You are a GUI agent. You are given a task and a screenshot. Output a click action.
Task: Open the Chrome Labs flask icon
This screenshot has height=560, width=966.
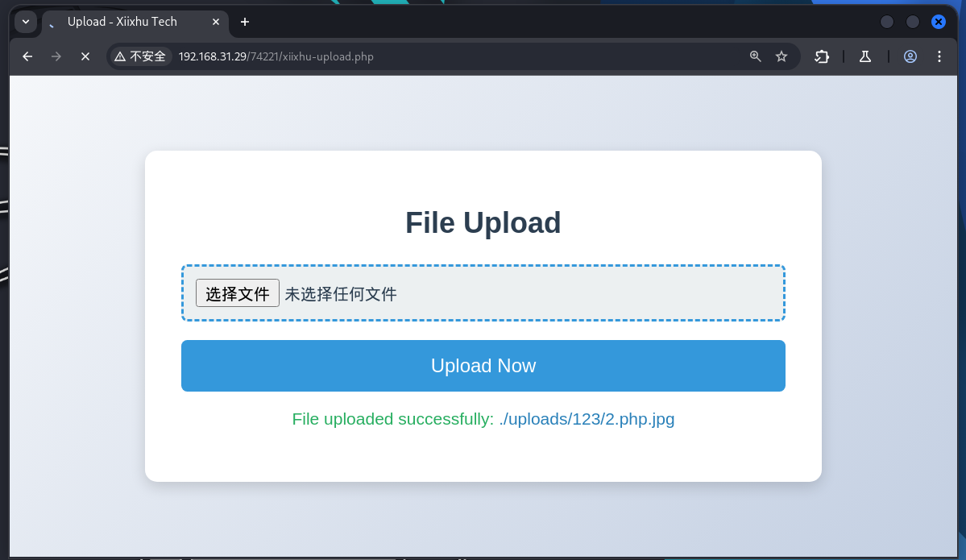click(x=865, y=56)
